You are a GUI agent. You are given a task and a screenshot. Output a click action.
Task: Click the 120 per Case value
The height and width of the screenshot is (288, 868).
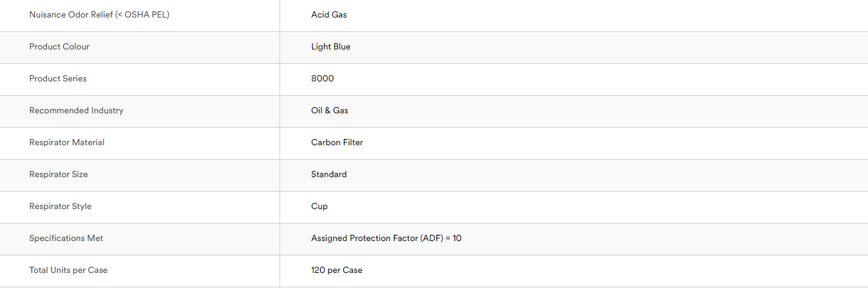coord(337,270)
